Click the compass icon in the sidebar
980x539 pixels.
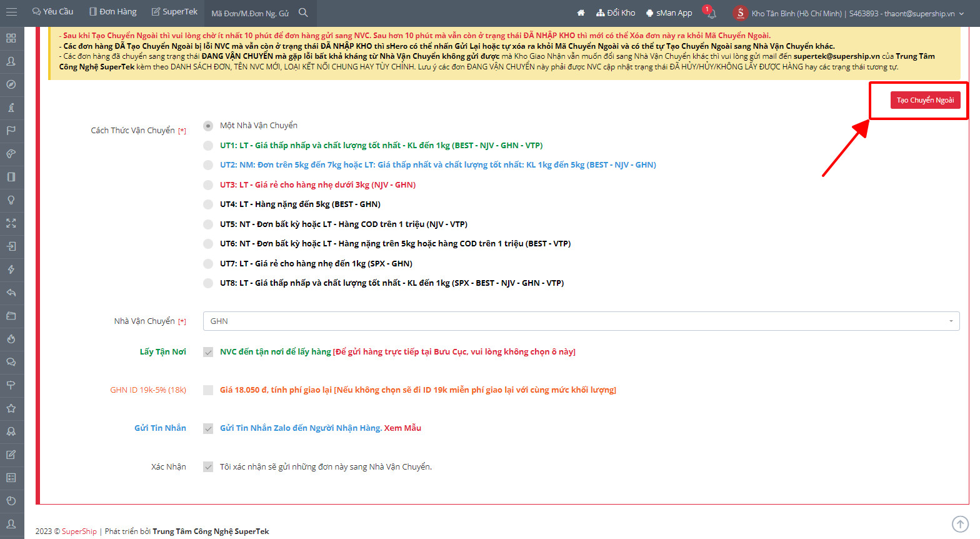pos(11,84)
